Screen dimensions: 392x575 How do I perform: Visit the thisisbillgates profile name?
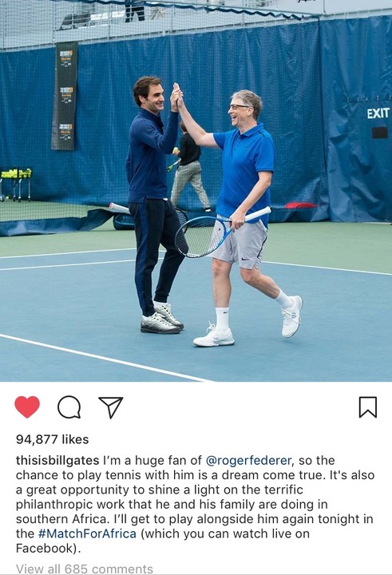(57, 460)
